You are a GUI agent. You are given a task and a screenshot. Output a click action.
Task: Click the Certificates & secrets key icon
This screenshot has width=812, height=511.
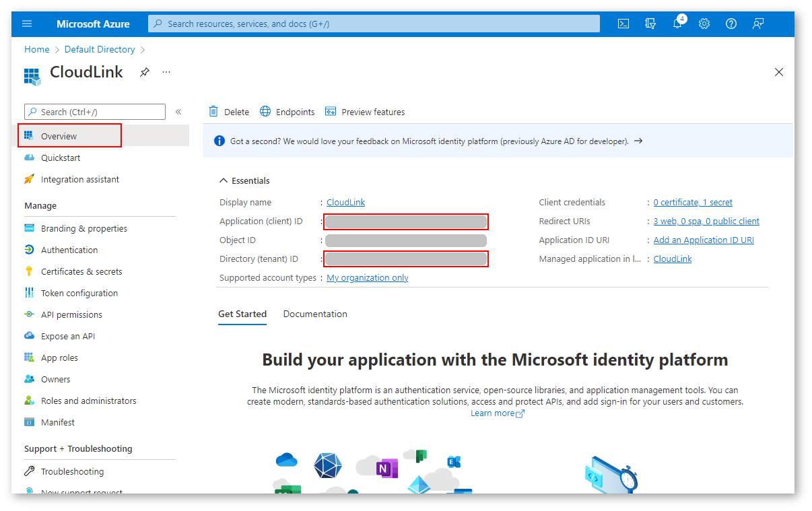[x=29, y=271]
